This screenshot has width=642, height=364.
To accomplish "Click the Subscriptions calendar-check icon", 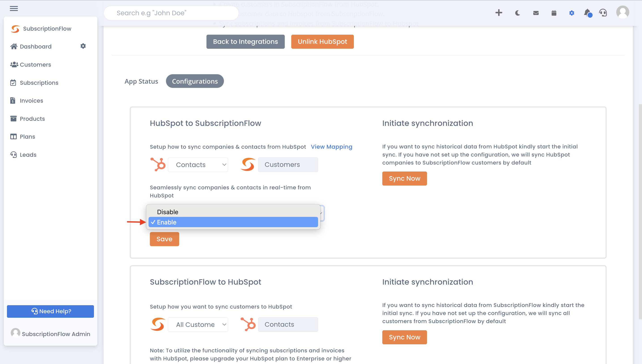I will click(x=13, y=83).
